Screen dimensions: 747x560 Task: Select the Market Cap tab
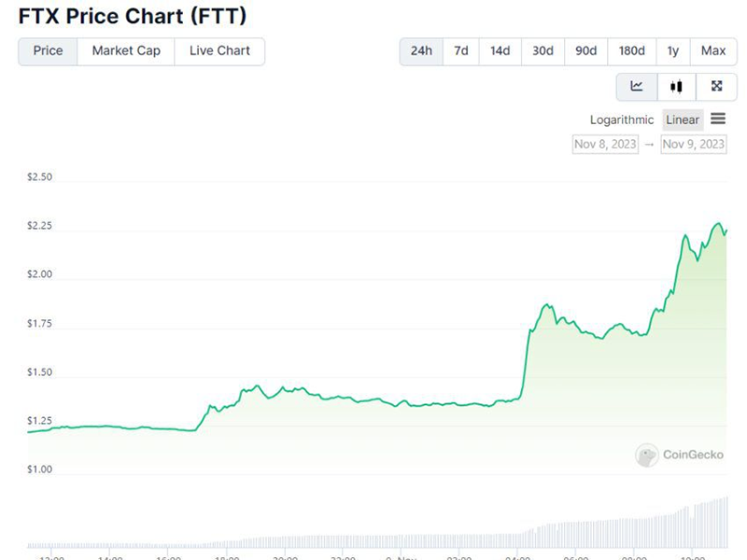(126, 51)
